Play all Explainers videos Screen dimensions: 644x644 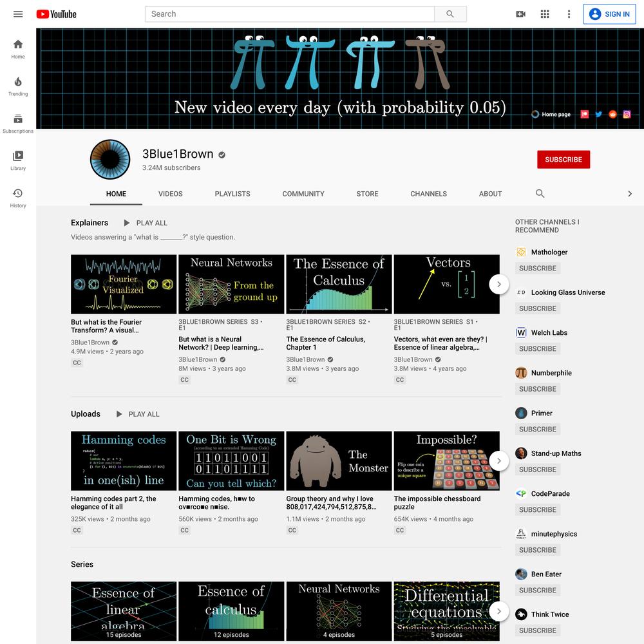146,223
